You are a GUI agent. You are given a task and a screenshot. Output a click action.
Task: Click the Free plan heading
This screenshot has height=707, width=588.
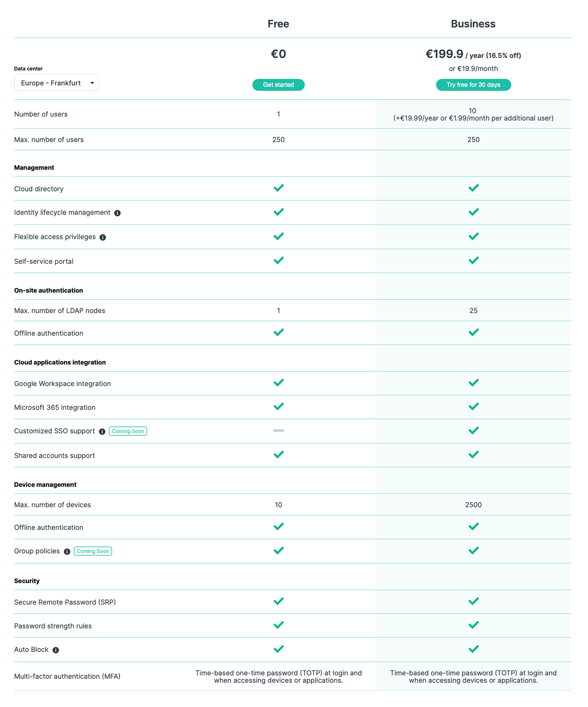[278, 24]
